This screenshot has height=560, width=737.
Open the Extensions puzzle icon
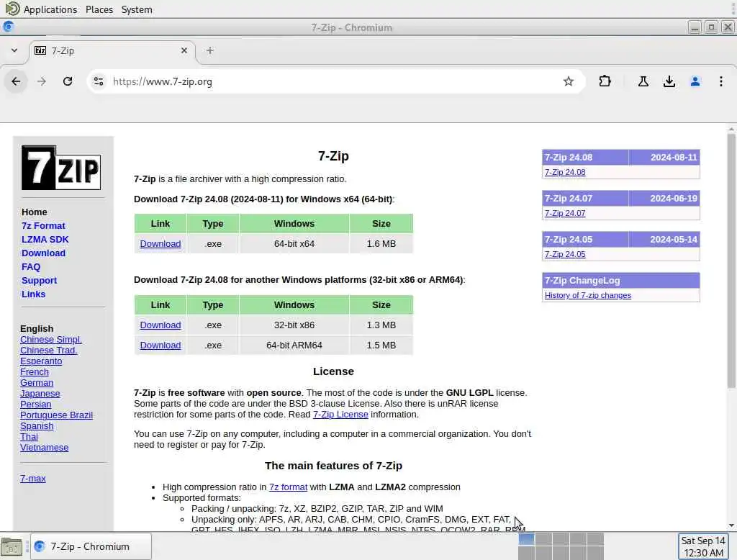[605, 81]
